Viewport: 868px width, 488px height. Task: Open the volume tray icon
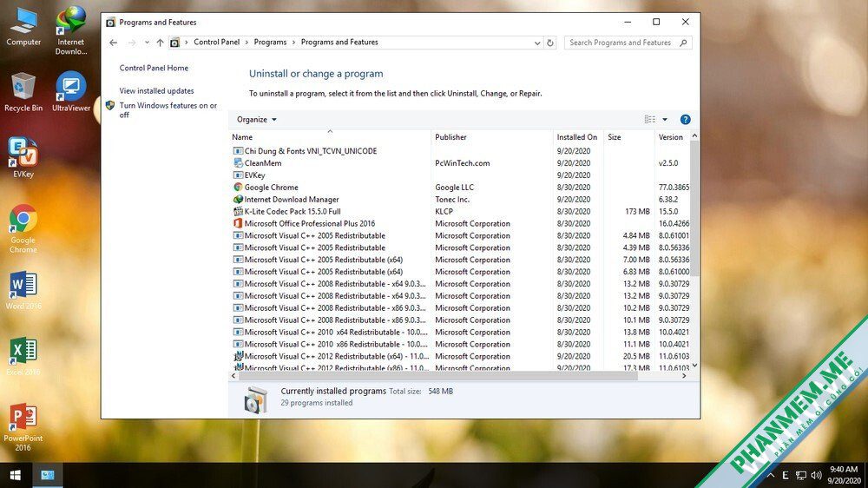click(817, 475)
